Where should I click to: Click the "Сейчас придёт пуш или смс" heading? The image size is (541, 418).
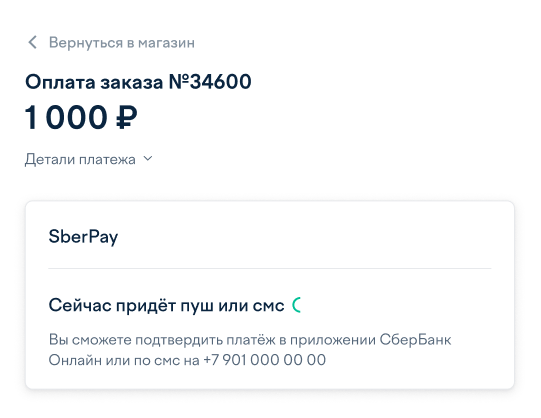pos(166,305)
